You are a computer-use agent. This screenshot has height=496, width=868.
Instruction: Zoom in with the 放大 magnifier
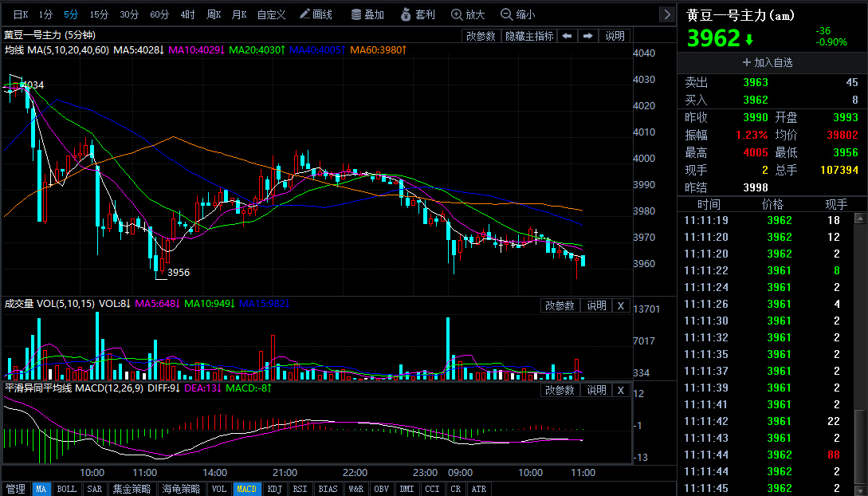coord(468,14)
